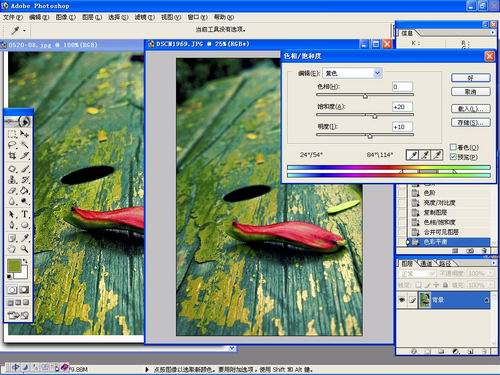Enable the 着色 (Colorize) checkbox

453,147
